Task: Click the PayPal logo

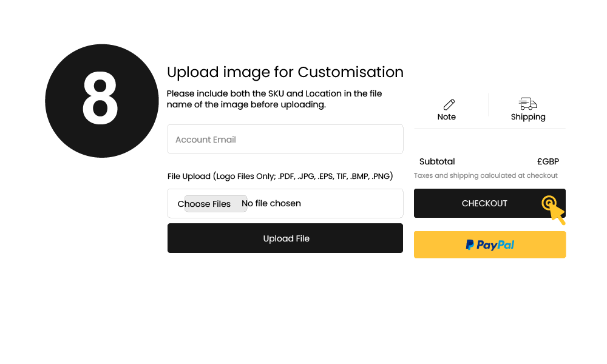Action: (x=490, y=245)
